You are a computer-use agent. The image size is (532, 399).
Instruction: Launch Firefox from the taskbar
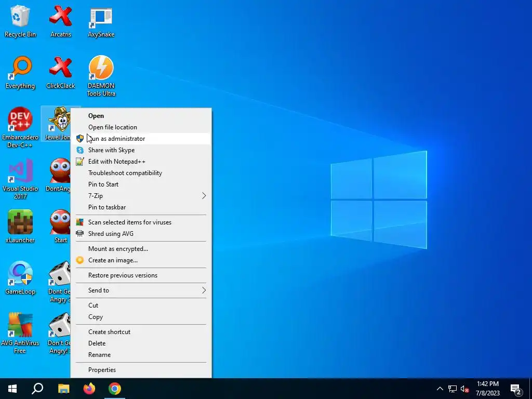click(89, 389)
